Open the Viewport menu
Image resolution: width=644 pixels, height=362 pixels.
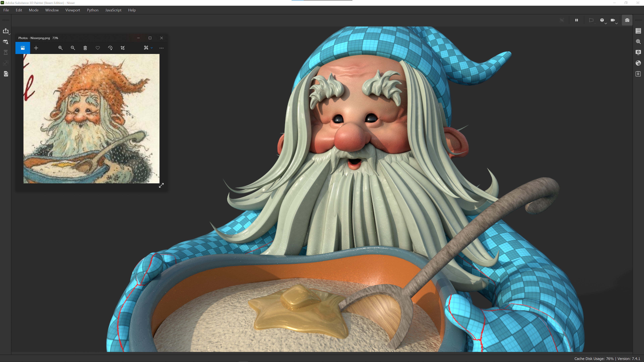[72, 10]
